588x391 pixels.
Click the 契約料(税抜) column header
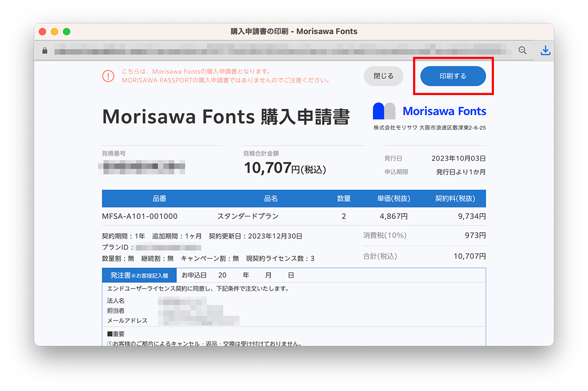(454, 198)
